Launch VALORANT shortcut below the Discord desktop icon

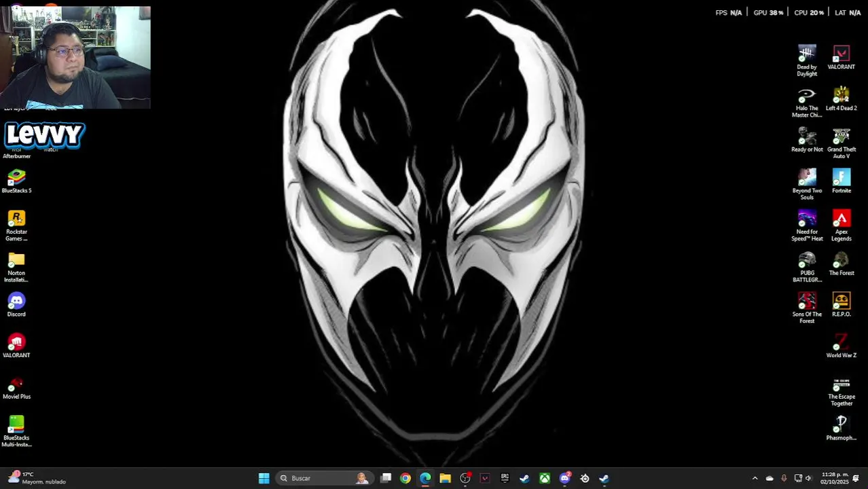[x=16, y=346]
